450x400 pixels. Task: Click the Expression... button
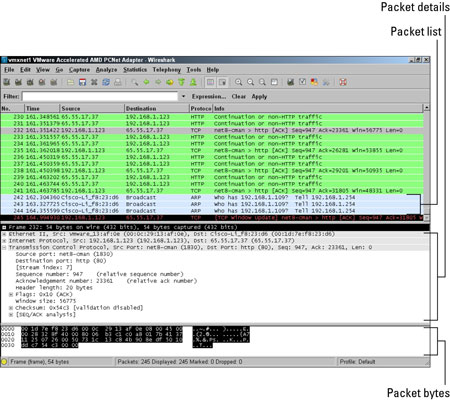point(209,96)
